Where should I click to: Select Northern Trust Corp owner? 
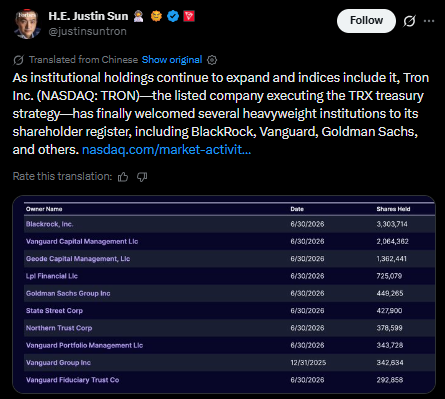(x=59, y=328)
